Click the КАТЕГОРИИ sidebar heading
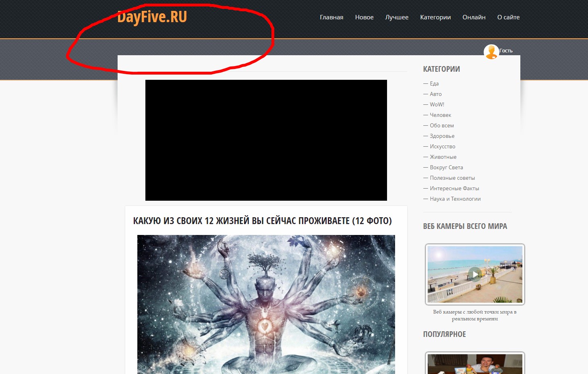 click(441, 69)
